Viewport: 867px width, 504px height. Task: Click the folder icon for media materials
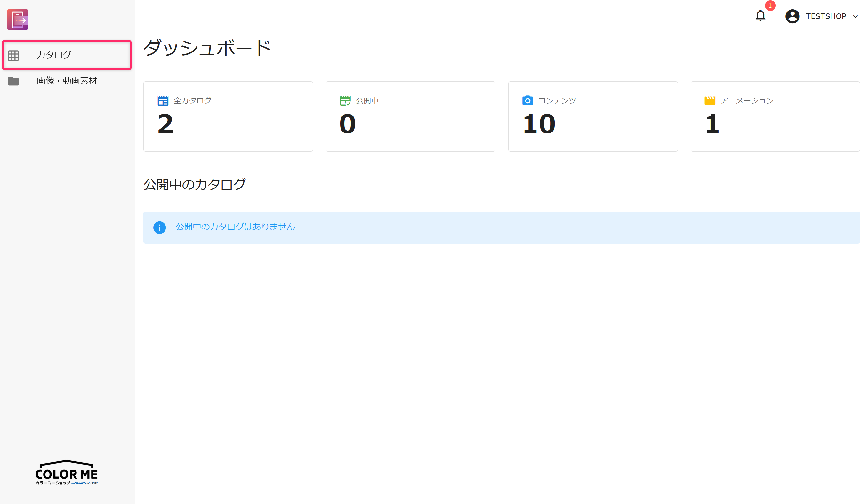click(x=13, y=81)
